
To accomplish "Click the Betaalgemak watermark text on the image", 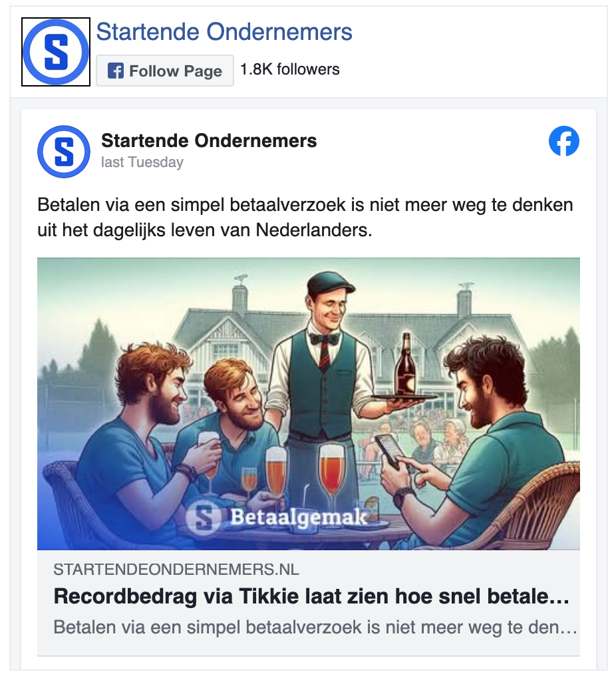I will (x=298, y=517).
